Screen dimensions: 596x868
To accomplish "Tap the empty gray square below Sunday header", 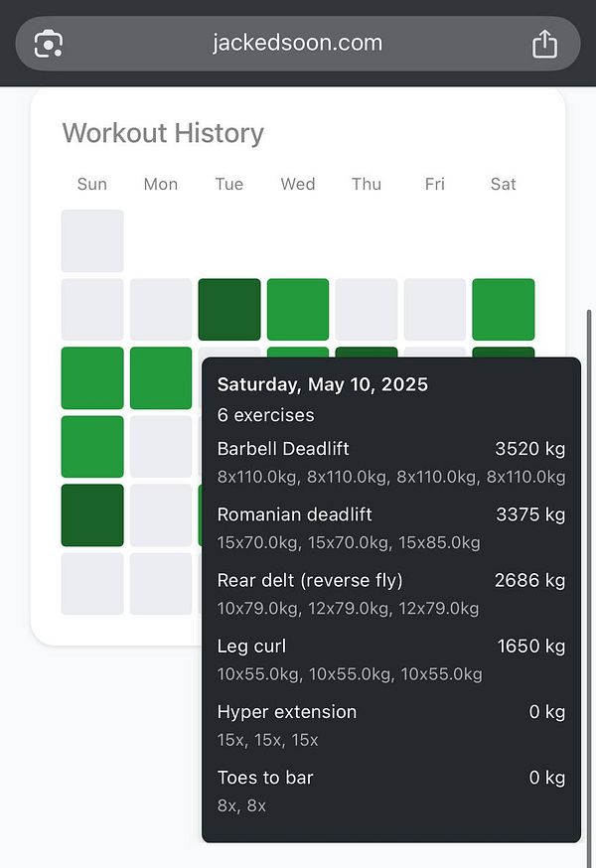I will tap(92, 240).
